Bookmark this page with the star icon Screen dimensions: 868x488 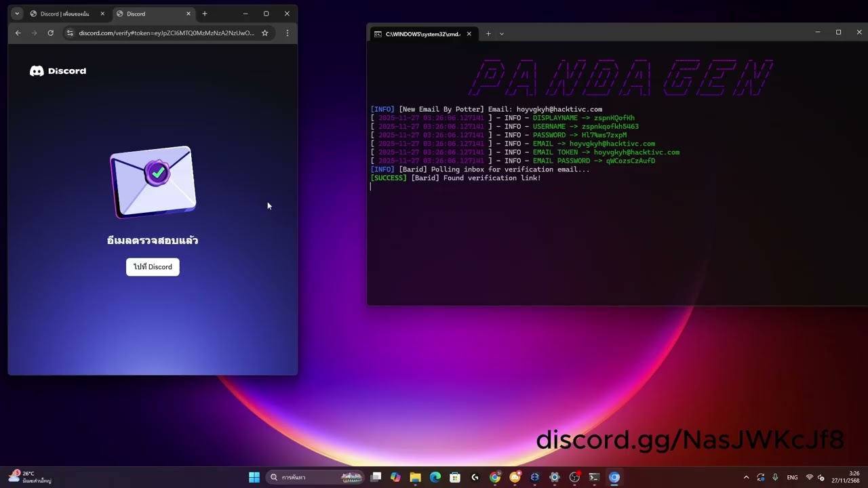tap(265, 33)
